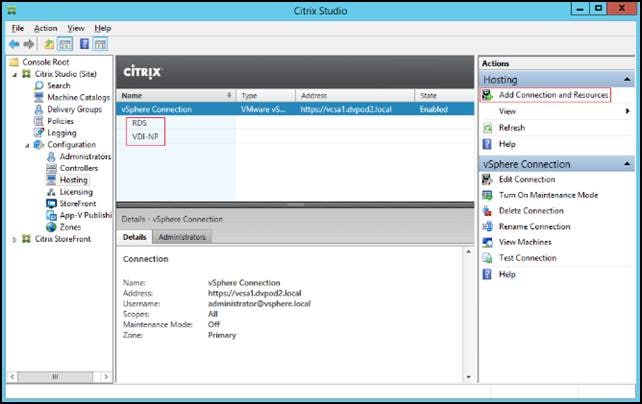Click Rename Connection action
This screenshot has height=404, width=642.
pyautogui.click(x=534, y=226)
